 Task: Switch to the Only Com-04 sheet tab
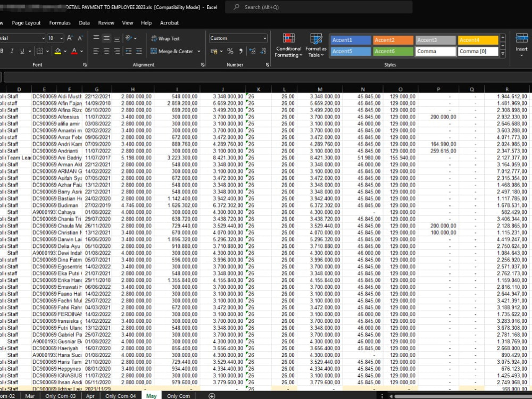120,396
